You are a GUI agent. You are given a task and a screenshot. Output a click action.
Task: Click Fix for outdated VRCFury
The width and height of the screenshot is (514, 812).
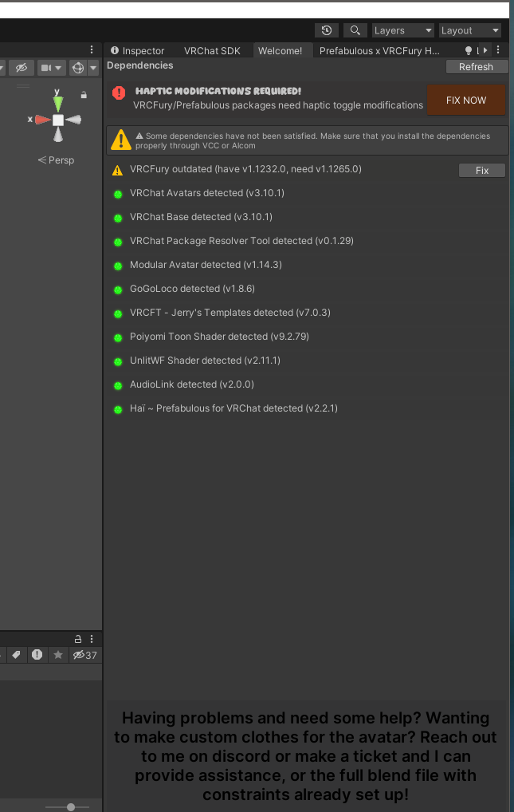482,171
